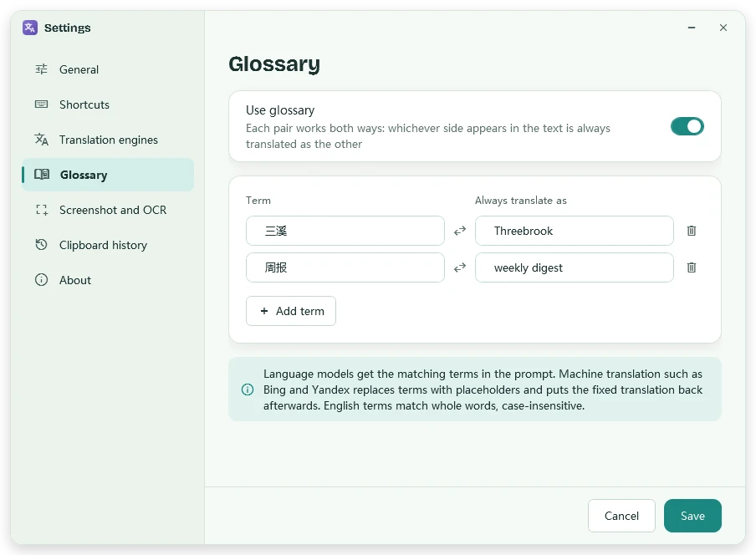Edit the weekly digest translation field
This screenshot has width=756, height=555.
point(575,267)
